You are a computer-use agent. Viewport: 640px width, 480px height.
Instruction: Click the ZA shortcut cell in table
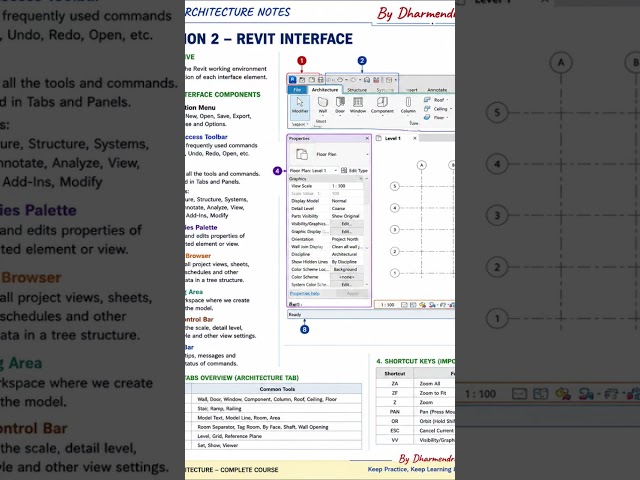pyautogui.click(x=395, y=383)
